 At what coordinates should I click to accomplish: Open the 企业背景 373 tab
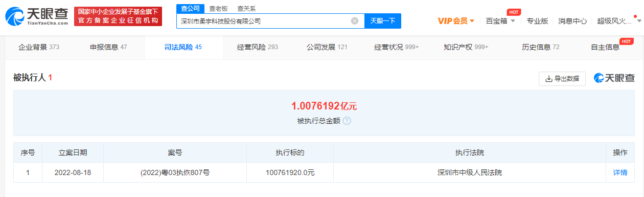[39, 47]
